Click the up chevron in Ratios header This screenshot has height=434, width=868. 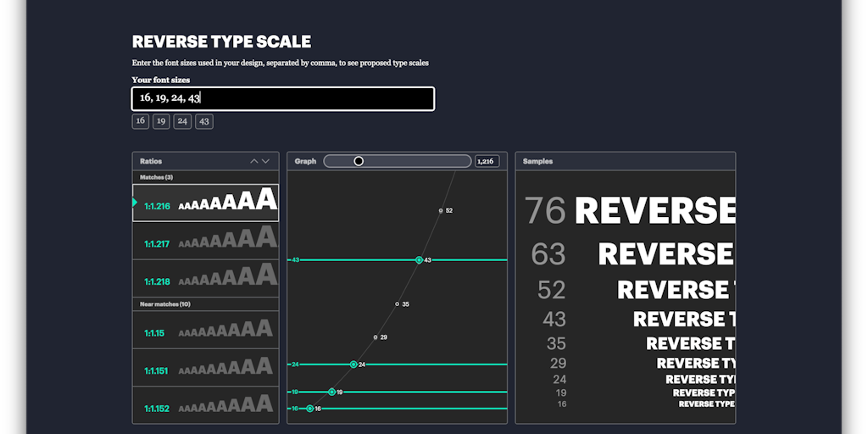click(253, 161)
